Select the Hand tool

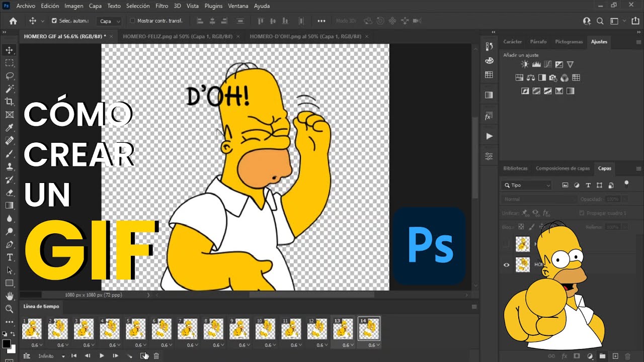click(9, 296)
